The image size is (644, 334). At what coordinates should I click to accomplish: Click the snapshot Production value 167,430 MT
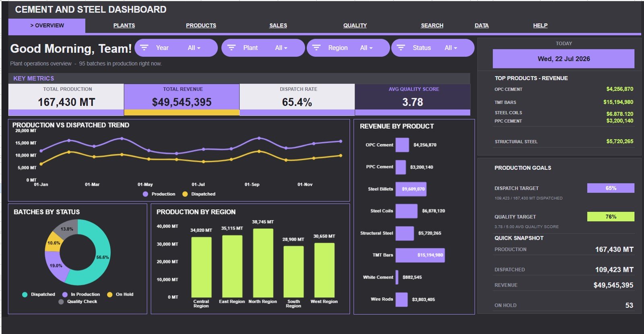click(614, 249)
